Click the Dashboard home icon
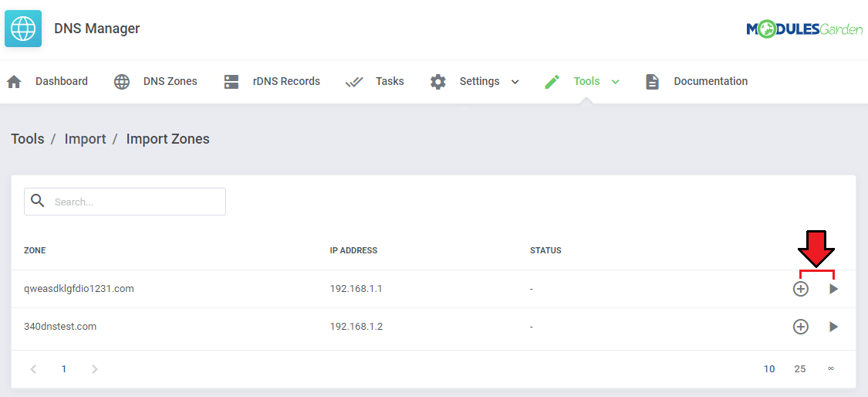Screen dimensions: 868x397 click(14, 82)
